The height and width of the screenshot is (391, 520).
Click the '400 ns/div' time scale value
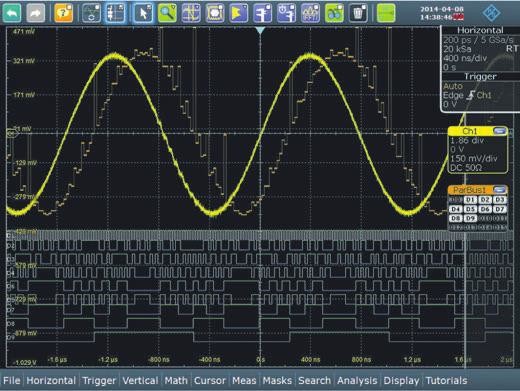click(465, 58)
